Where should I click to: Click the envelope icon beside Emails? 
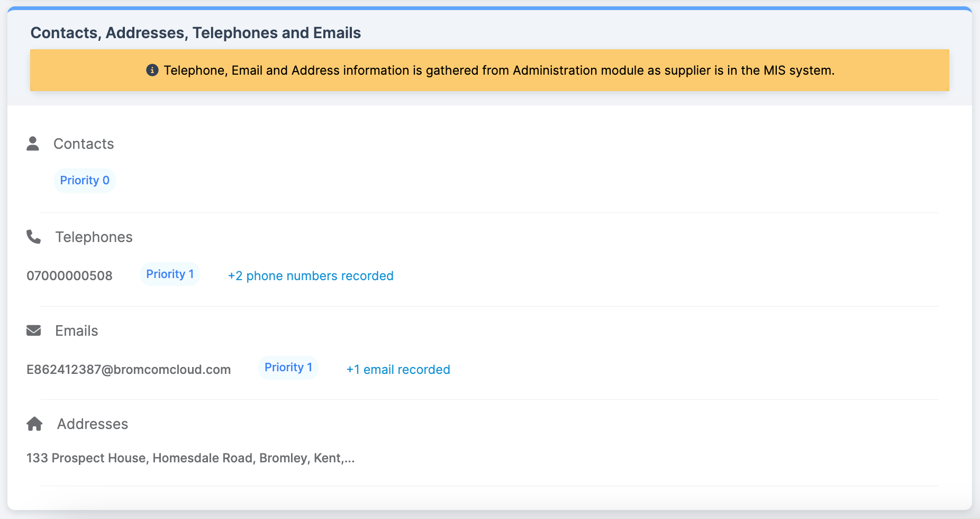pyautogui.click(x=34, y=330)
